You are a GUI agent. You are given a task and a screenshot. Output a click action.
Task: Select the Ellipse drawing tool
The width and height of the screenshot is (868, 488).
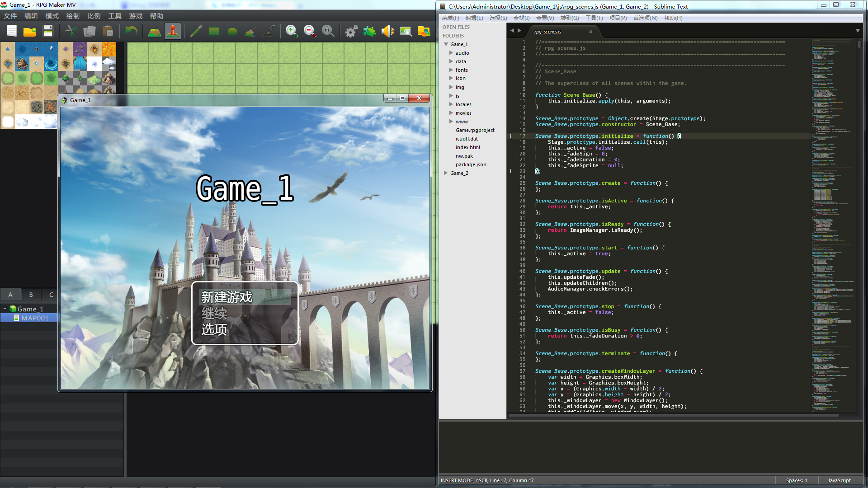pos(232,31)
